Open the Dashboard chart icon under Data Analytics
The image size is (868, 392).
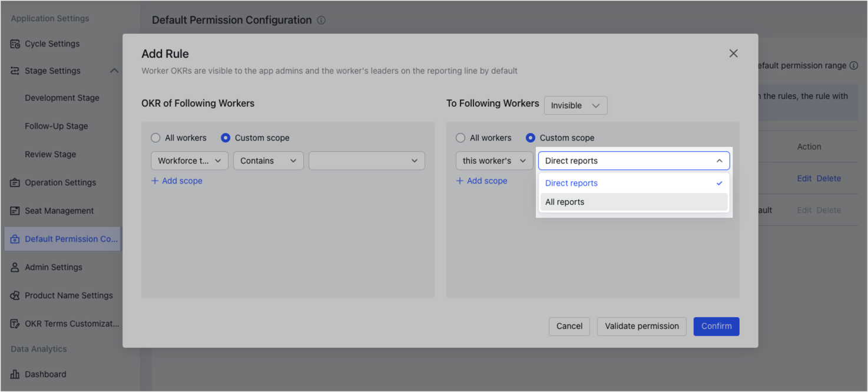pyautogui.click(x=14, y=374)
